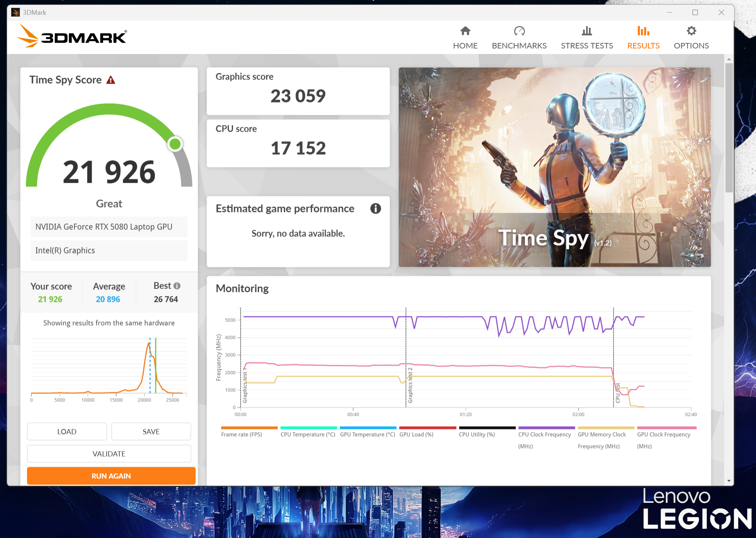Click the CPU score value 17 152

pyautogui.click(x=298, y=148)
